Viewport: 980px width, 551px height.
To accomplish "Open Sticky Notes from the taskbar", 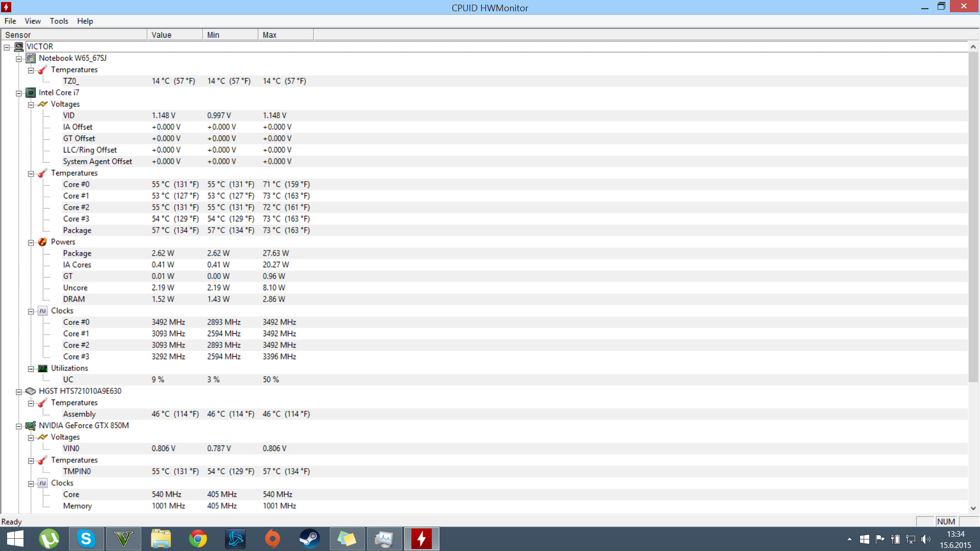I will [x=347, y=539].
